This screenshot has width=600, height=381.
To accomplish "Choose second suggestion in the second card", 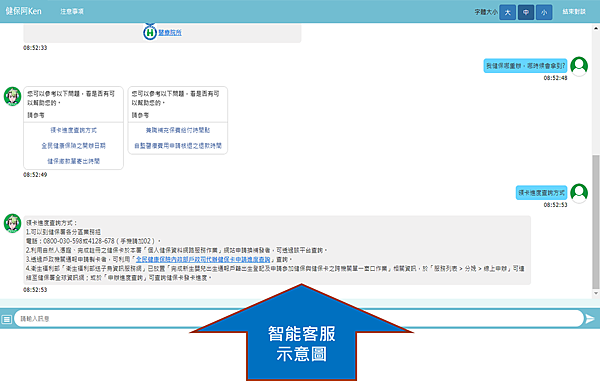I will click(178, 146).
